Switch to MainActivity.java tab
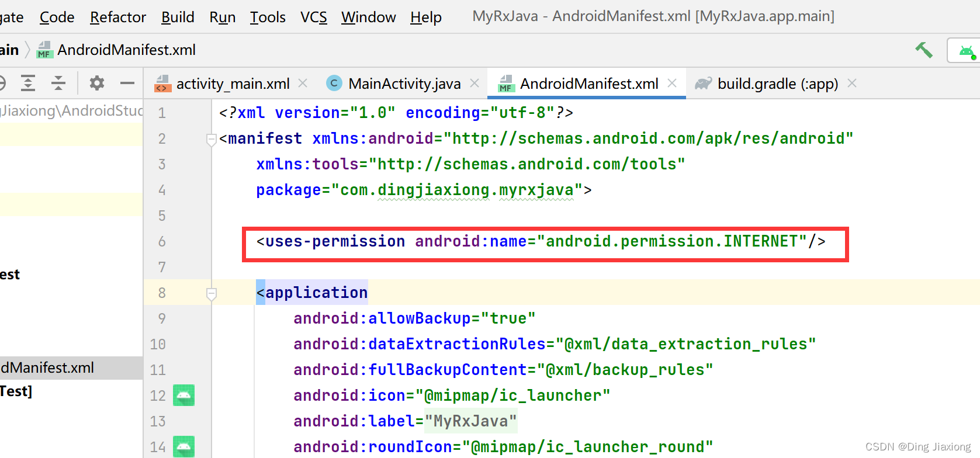The width and height of the screenshot is (980, 458). coord(404,84)
